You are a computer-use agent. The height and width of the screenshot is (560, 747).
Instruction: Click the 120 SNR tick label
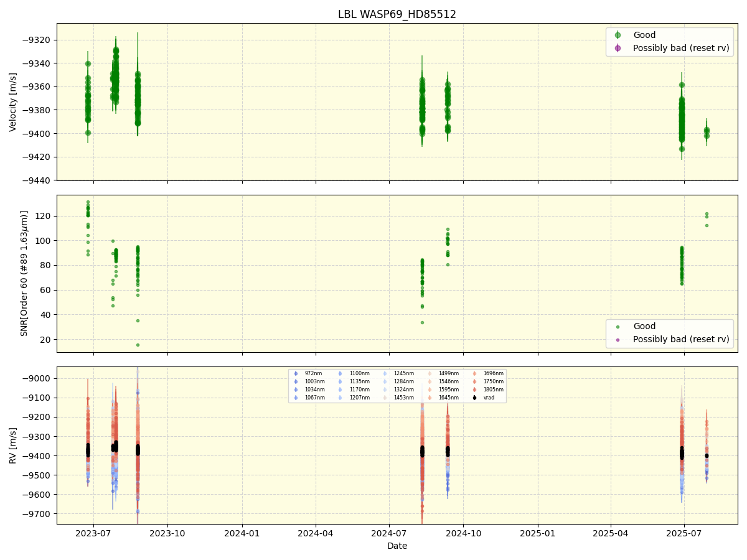point(44,216)
